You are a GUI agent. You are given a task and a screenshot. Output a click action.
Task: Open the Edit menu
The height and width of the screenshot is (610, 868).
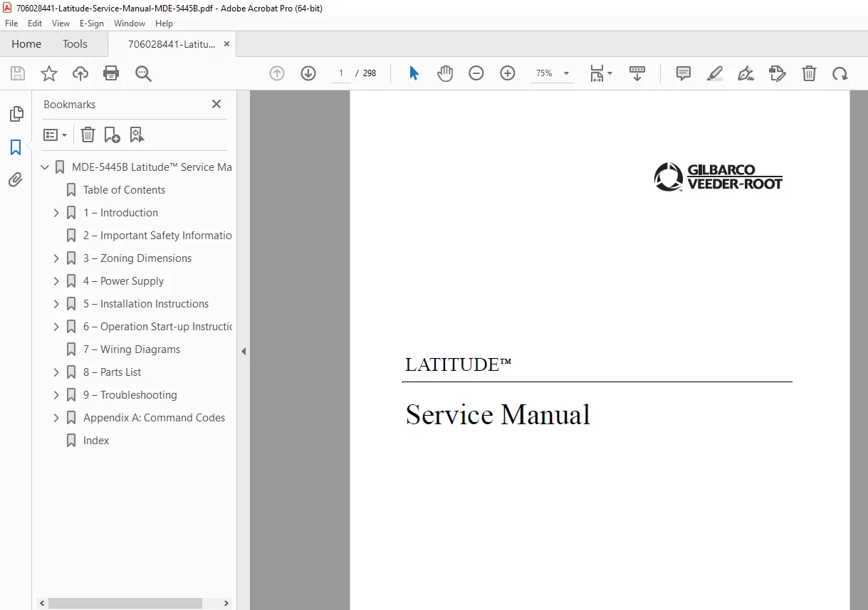35,23
